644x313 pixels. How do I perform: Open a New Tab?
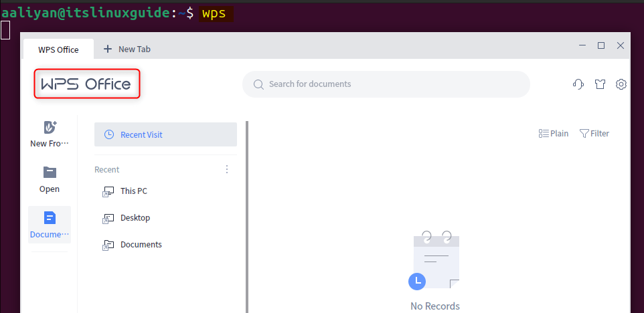click(x=127, y=49)
